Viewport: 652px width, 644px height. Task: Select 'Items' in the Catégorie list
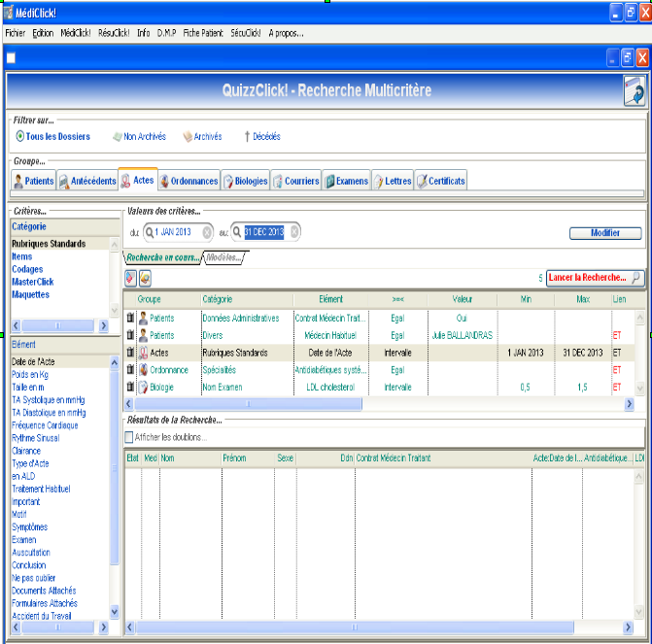[22, 256]
